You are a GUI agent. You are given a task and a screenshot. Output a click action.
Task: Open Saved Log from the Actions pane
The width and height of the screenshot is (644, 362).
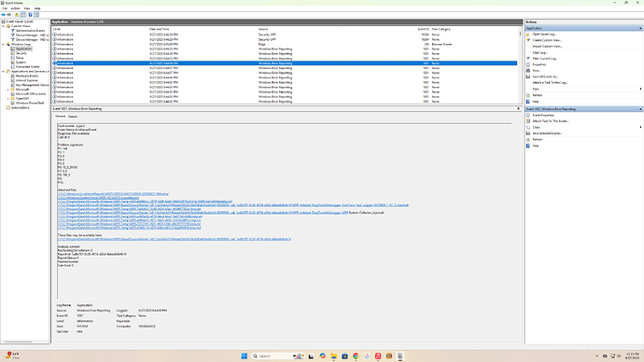[544, 35]
